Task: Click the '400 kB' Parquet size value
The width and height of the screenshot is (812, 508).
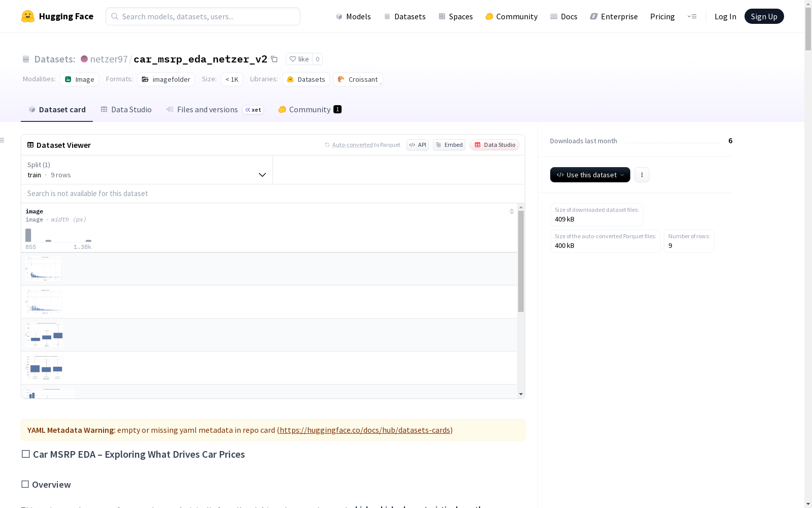Action: pos(564,245)
